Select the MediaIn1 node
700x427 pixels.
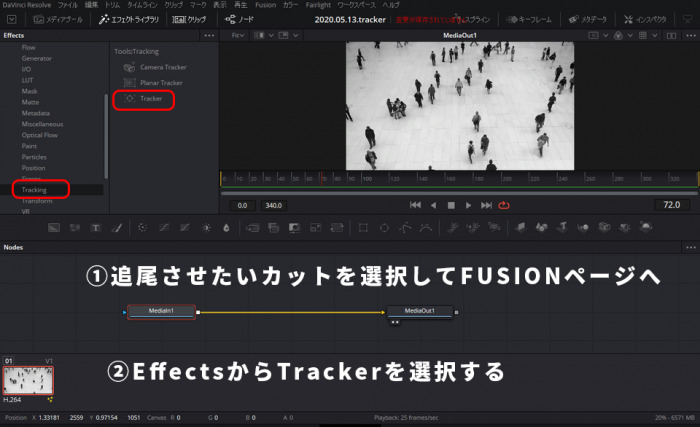[x=162, y=312]
